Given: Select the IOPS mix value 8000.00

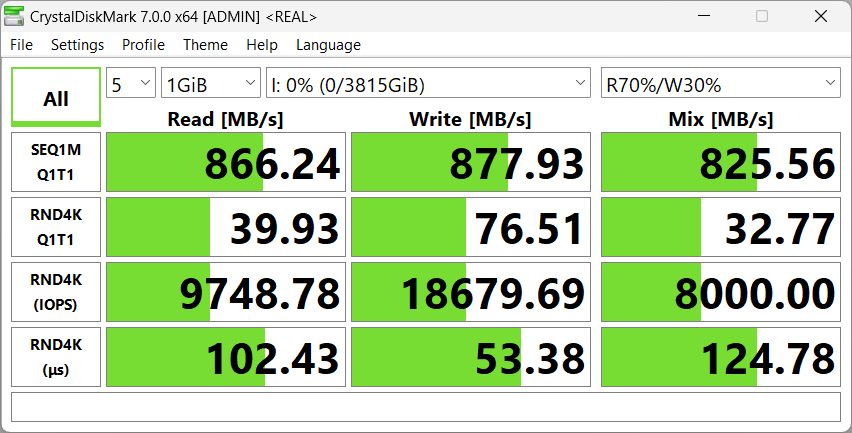Looking at the screenshot, I should pyautogui.click(x=721, y=292).
